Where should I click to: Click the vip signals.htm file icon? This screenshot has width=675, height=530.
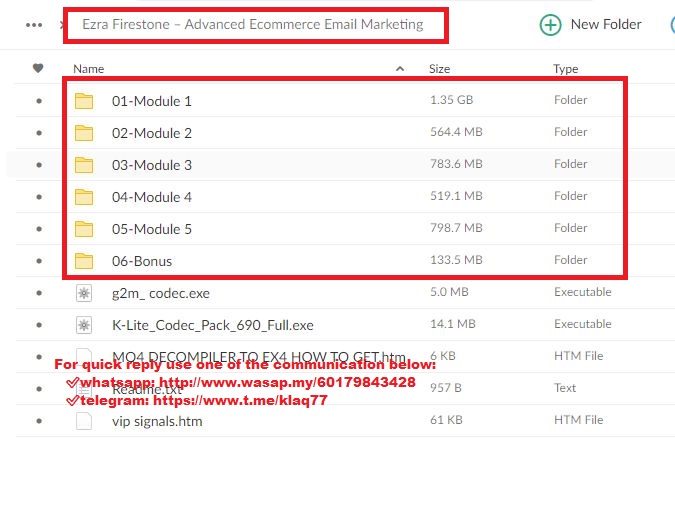[84, 421]
